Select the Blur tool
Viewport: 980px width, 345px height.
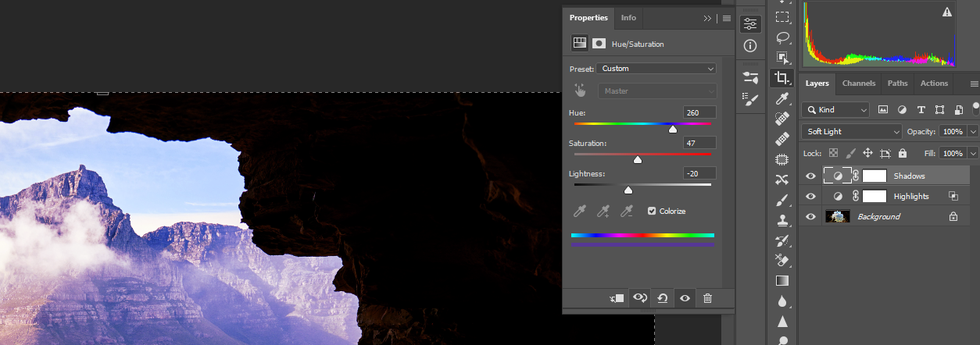[x=782, y=301]
